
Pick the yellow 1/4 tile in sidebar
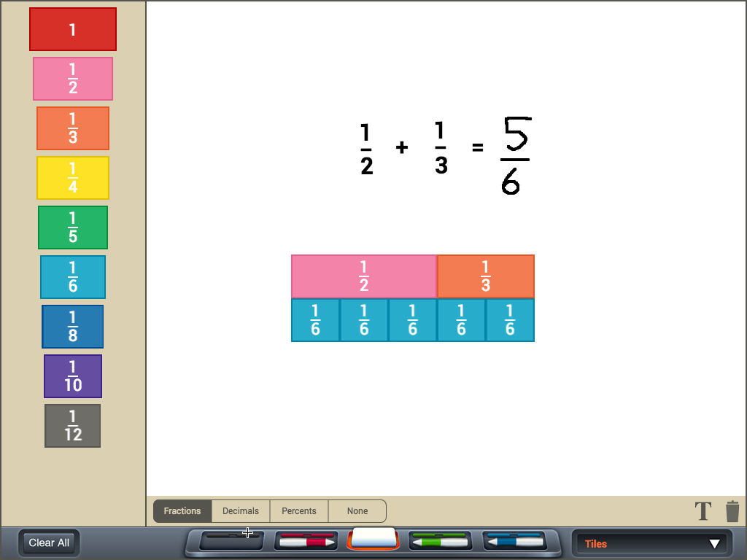click(73, 178)
